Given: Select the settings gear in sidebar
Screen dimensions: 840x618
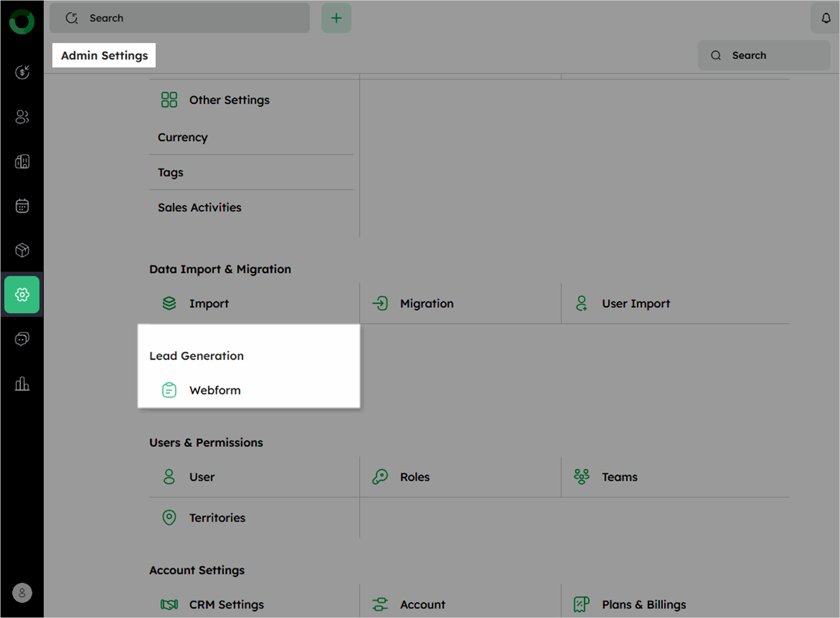Looking at the screenshot, I should (x=22, y=294).
